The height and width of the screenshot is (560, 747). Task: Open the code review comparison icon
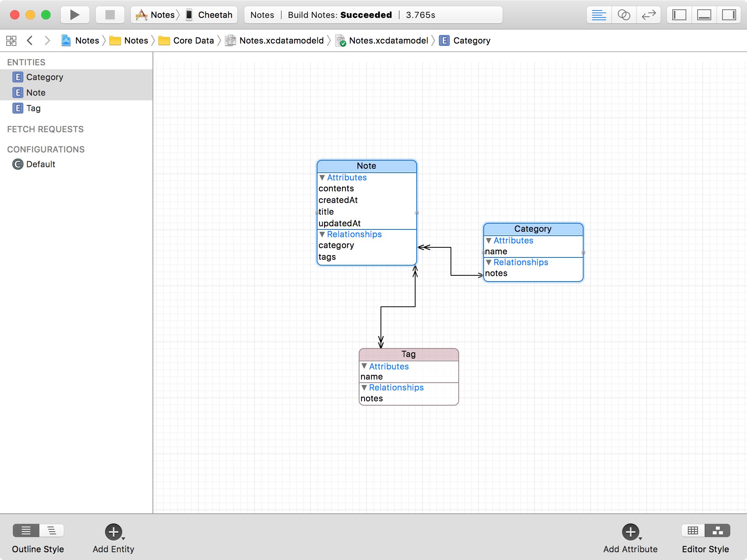[624, 15]
